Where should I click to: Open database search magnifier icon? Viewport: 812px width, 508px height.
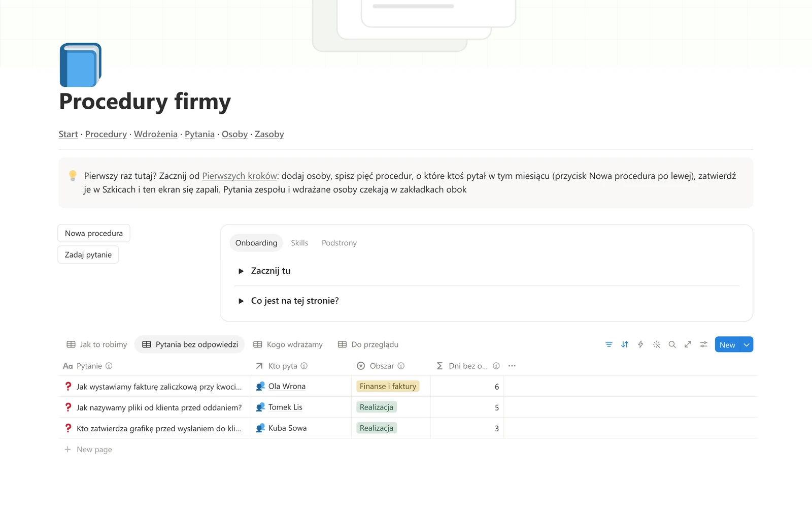point(672,344)
